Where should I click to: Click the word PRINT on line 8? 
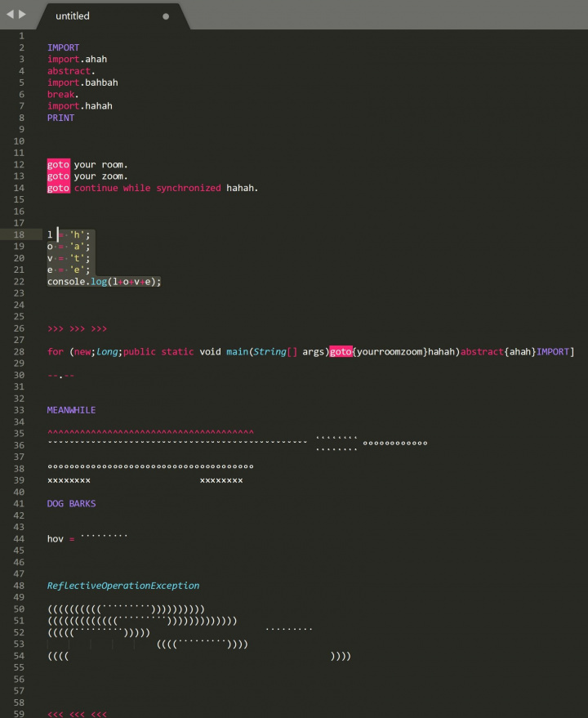tap(60, 118)
